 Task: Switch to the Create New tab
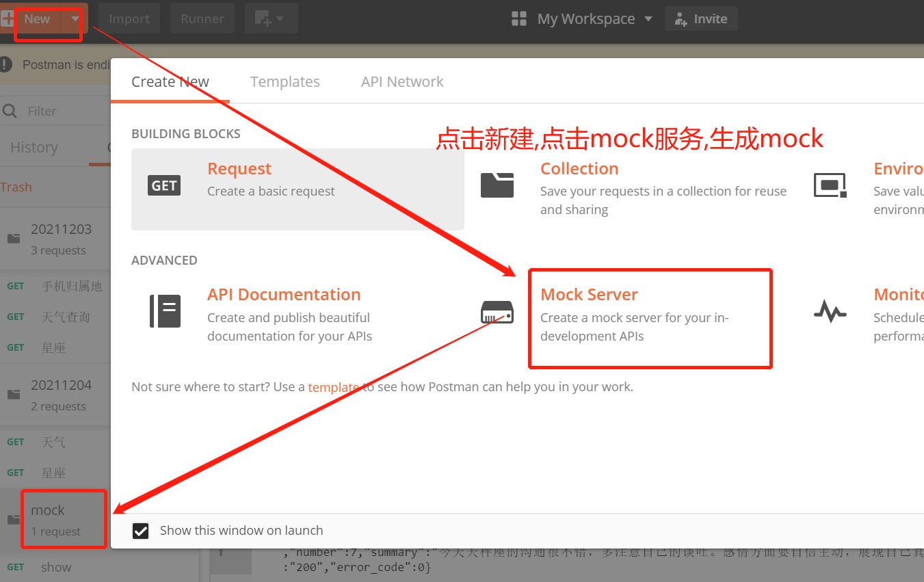click(x=170, y=82)
